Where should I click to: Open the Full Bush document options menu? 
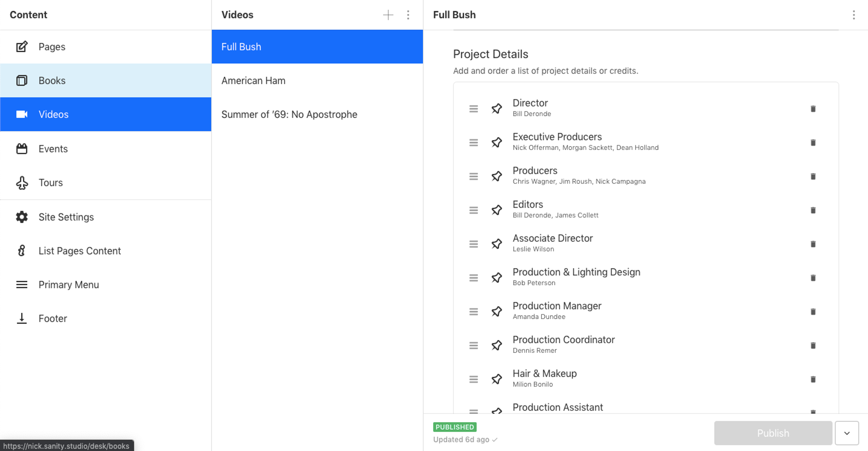click(854, 15)
